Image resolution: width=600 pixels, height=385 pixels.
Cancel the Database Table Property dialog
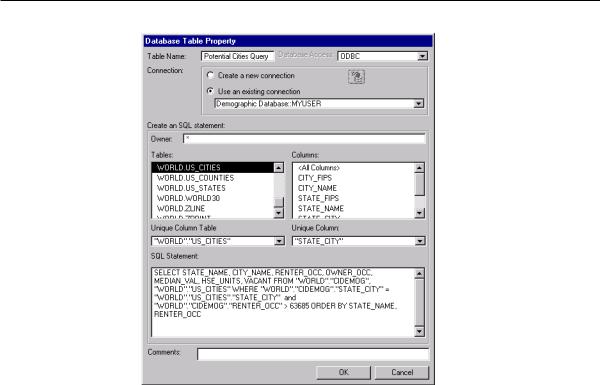coord(402,372)
